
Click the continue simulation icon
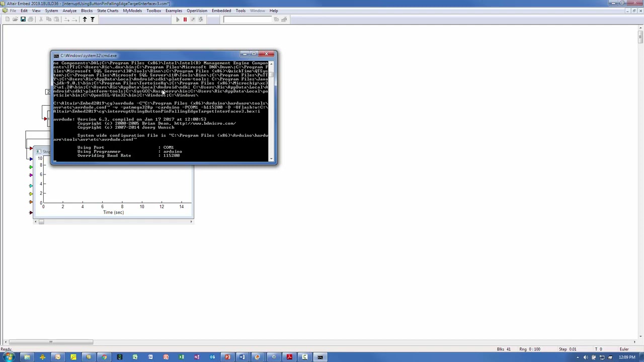tap(200, 19)
